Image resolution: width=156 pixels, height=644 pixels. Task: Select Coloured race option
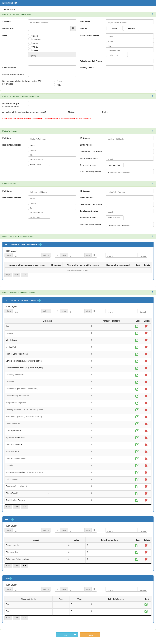tap(30, 39)
